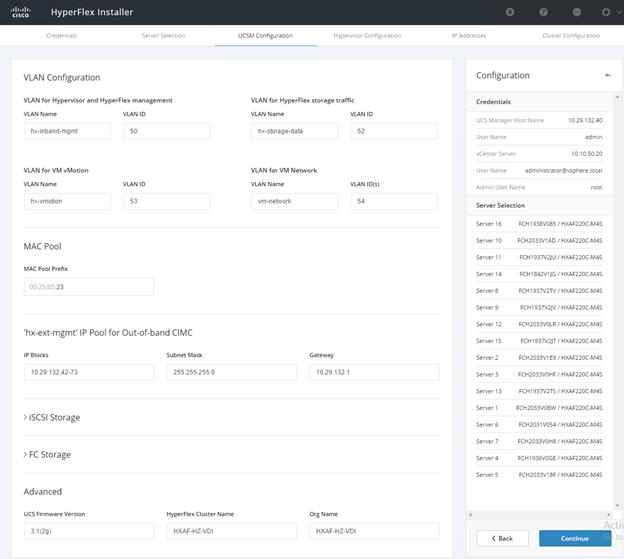The width and height of the screenshot is (624, 559).
Task: Click circular icon between help and gear
Action: coord(577,12)
